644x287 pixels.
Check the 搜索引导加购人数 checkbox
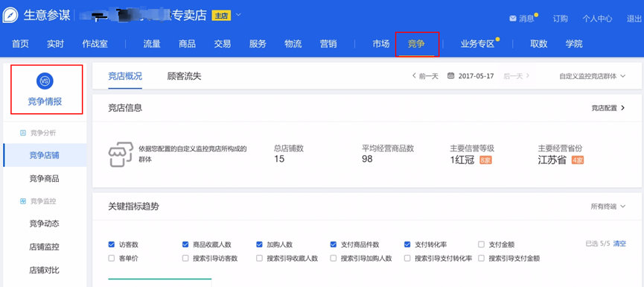coord(333,258)
